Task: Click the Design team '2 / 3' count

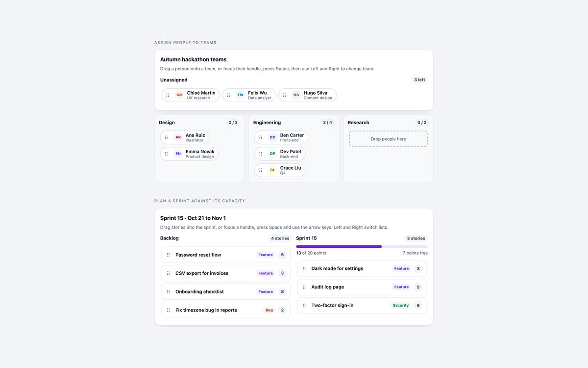Action: point(233,123)
